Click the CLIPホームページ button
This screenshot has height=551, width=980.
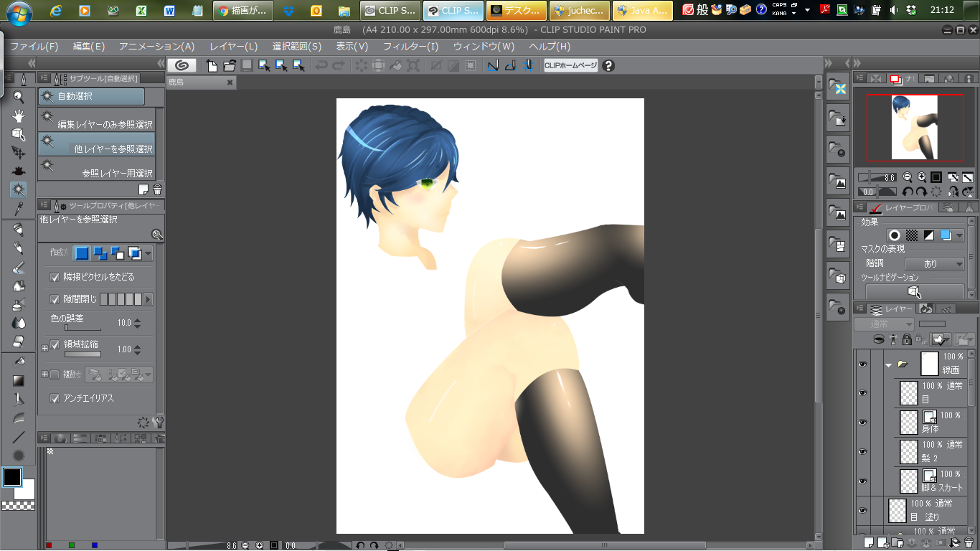point(570,65)
